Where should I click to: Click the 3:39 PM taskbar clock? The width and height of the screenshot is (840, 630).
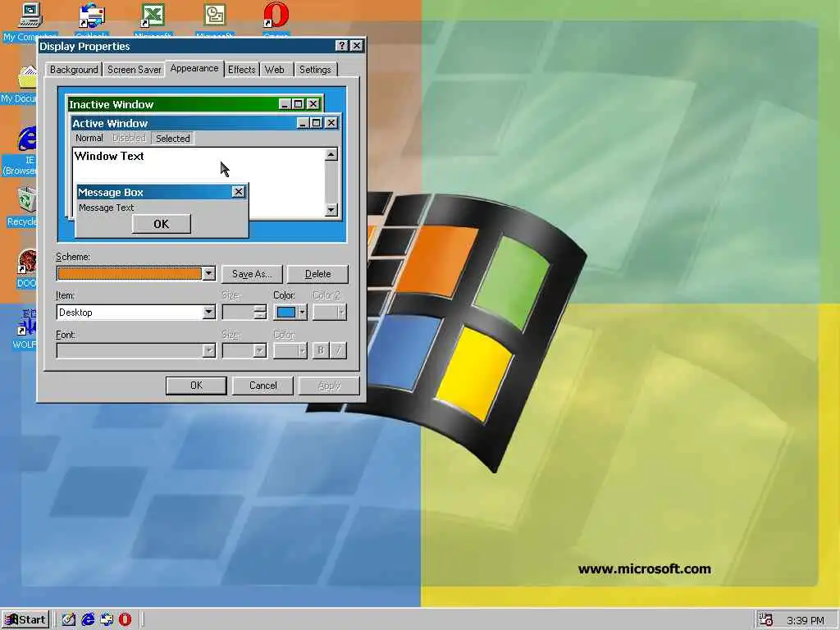[806, 620]
